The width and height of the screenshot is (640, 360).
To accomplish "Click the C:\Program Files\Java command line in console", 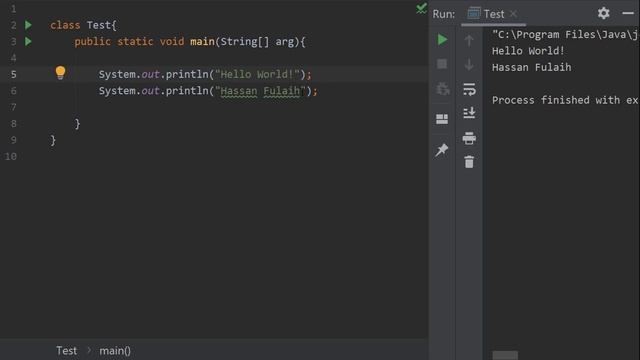I will pos(565,35).
